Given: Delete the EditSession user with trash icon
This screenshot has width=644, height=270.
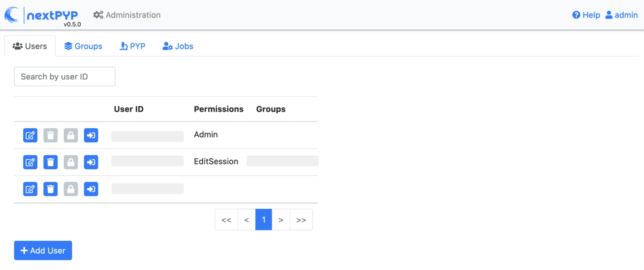Looking at the screenshot, I should pyautogui.click(x=51, y=162).
